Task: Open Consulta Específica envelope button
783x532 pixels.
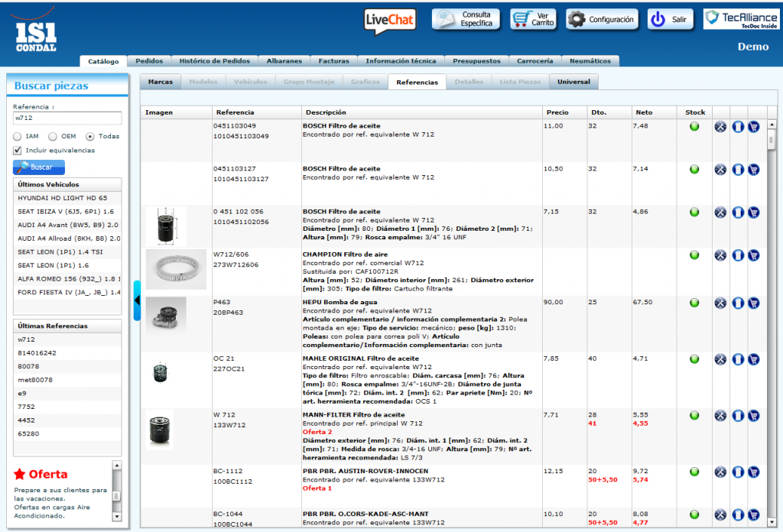Action: (x=466, y=19)
